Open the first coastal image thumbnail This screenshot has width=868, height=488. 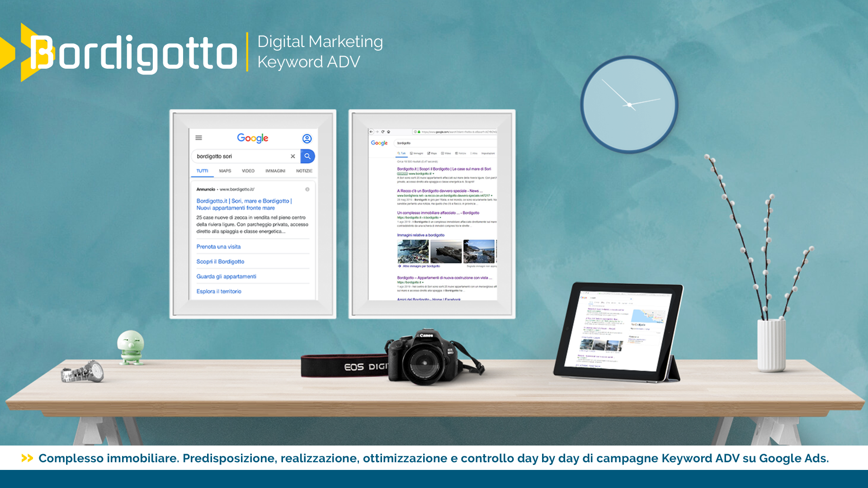click(x=413, y=251)
